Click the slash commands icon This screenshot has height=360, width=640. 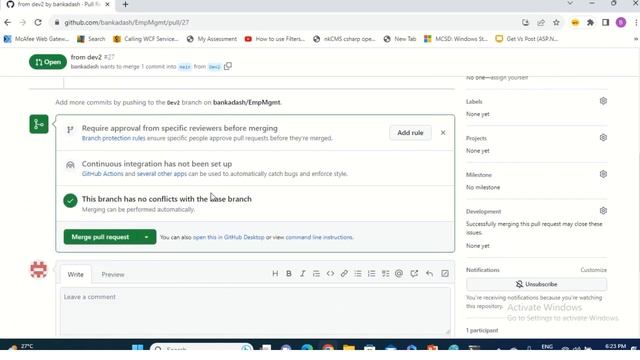[445, 273]
